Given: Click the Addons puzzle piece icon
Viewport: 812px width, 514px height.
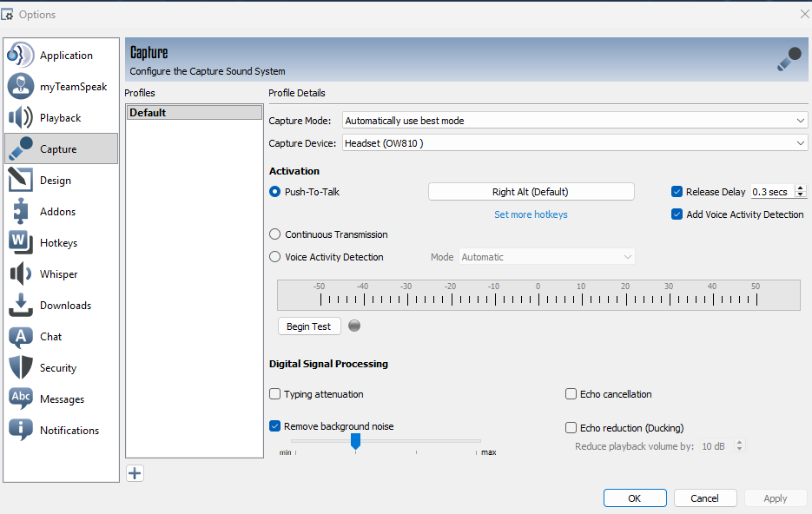Looking at the screenshot, I should click(21, 211).
